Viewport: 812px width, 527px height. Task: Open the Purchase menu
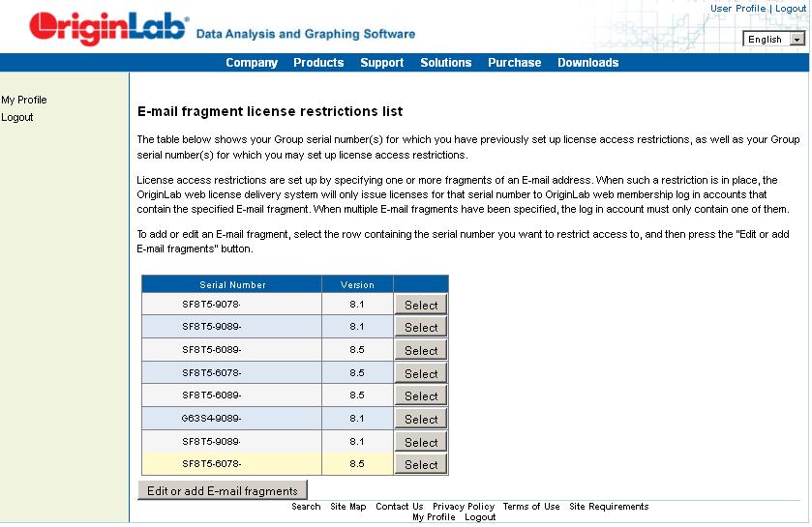pyautogui.click(x=514, y=63)
